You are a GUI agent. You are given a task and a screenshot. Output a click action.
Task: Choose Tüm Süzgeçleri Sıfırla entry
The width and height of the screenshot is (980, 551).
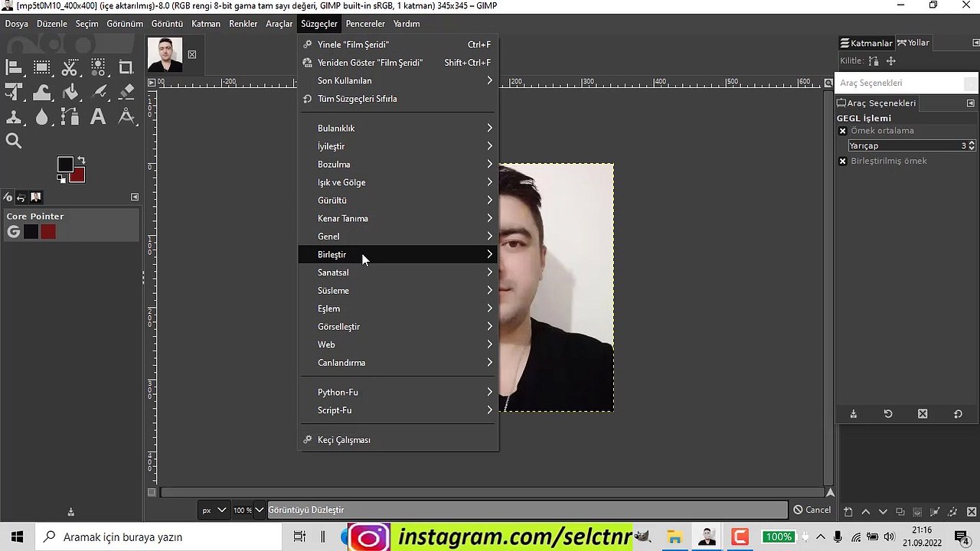[x=398, y=99]
